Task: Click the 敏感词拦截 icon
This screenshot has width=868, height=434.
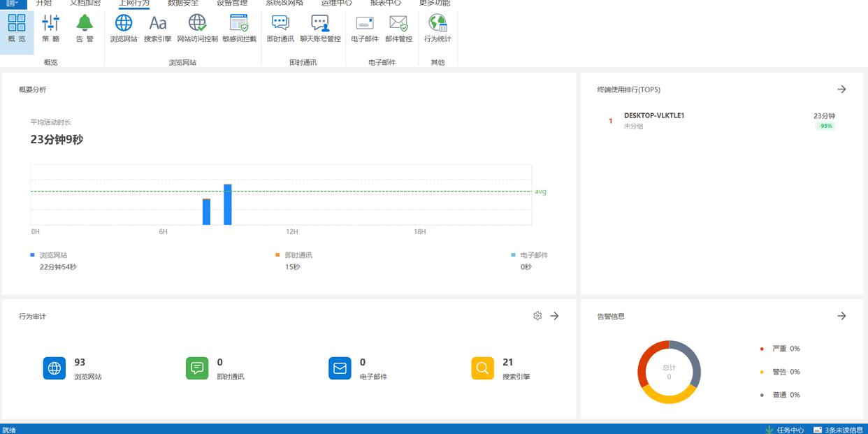Action: click(239, 28)
